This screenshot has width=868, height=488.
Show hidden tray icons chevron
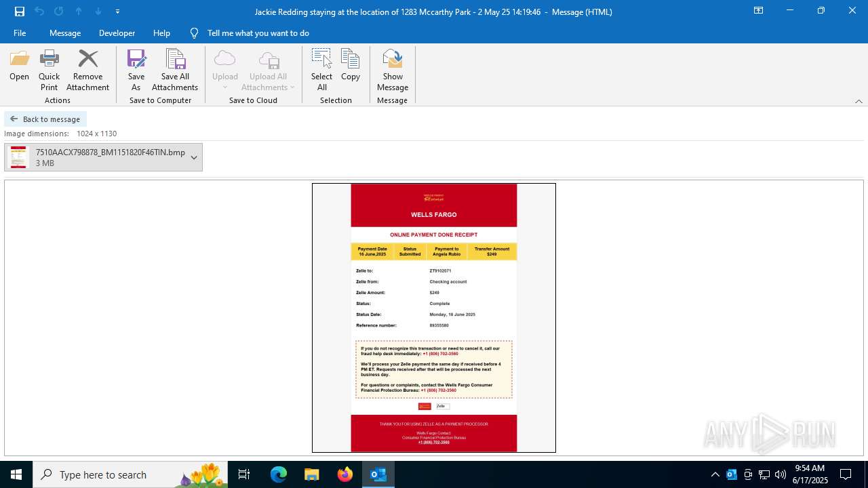click(715, 474)
